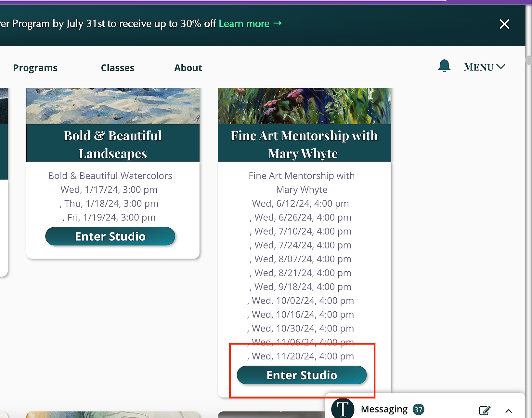Select 'Wed, 7/10/24, 4:00 pm' date
Screen dimensions: 532x418
click(303, 231)
